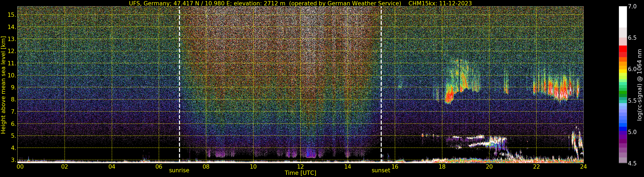Click the '7.0' colorbar tick value
Viewport: 644px width, 177px height.
pos(632,6)
